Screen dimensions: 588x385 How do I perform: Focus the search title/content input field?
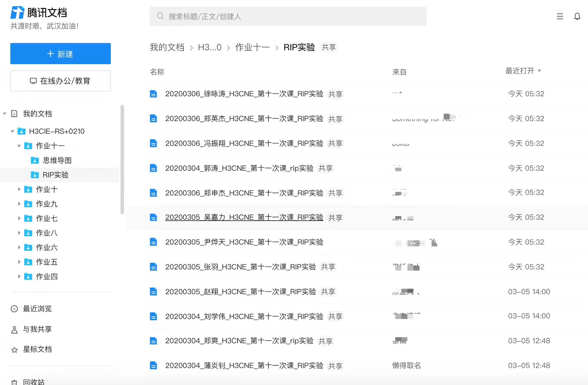[x=292, y=16]
